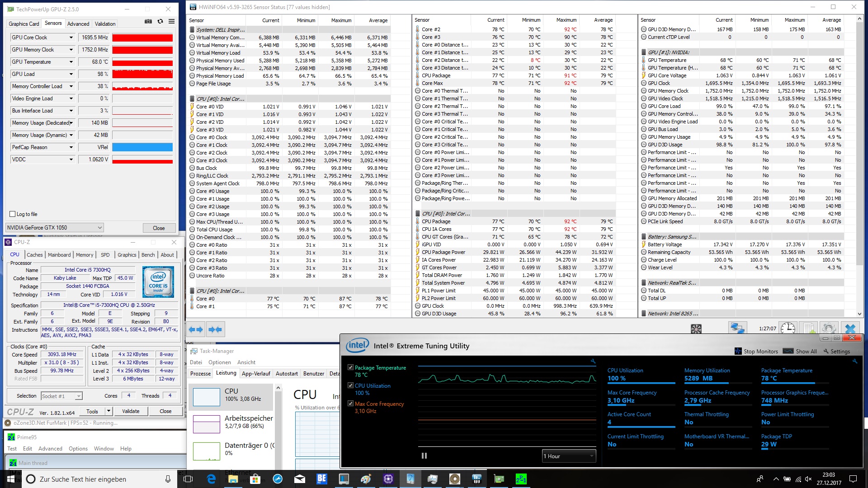The width and height of the screenshot is (868, 488).
Task: Open Settings in Intel XTU
Action: point(837,351)
